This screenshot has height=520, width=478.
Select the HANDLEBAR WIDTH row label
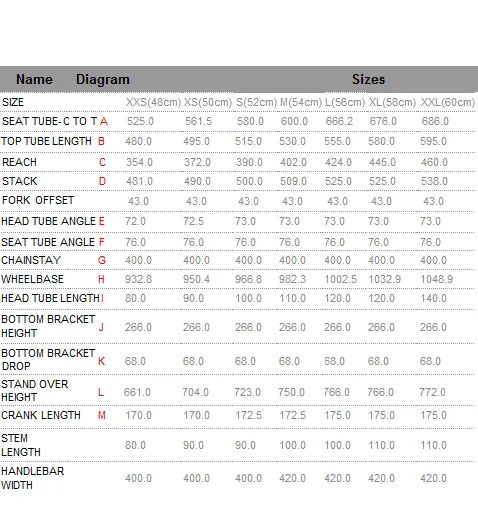pos(33,478)
